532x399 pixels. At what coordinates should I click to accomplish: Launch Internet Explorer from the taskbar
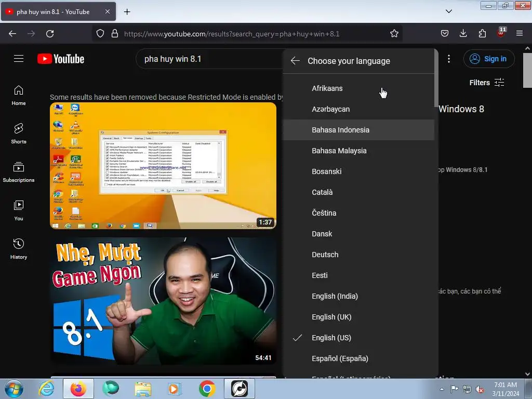pos(46,389)
